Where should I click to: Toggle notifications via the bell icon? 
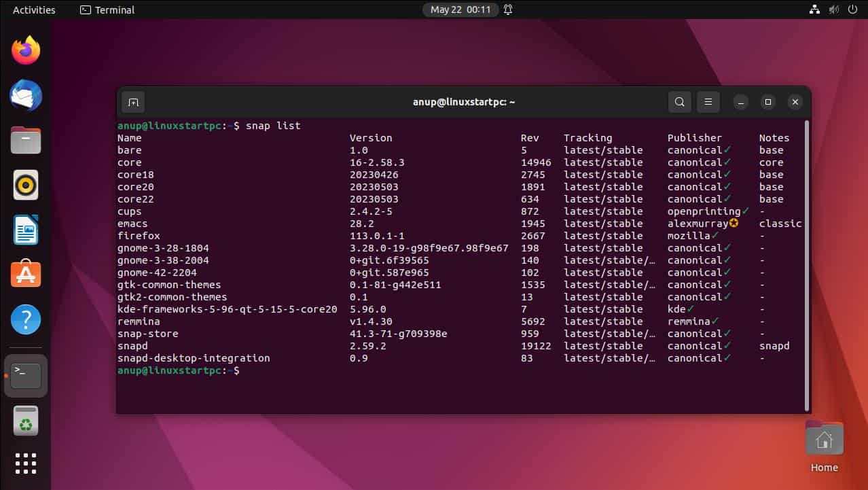pyautogui.click(x=507, y=10)
